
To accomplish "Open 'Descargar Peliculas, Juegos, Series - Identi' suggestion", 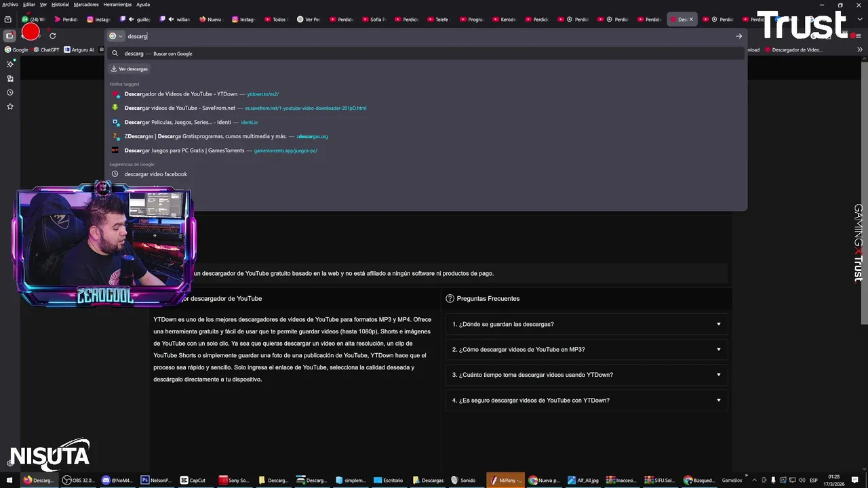I will point(426,122).
